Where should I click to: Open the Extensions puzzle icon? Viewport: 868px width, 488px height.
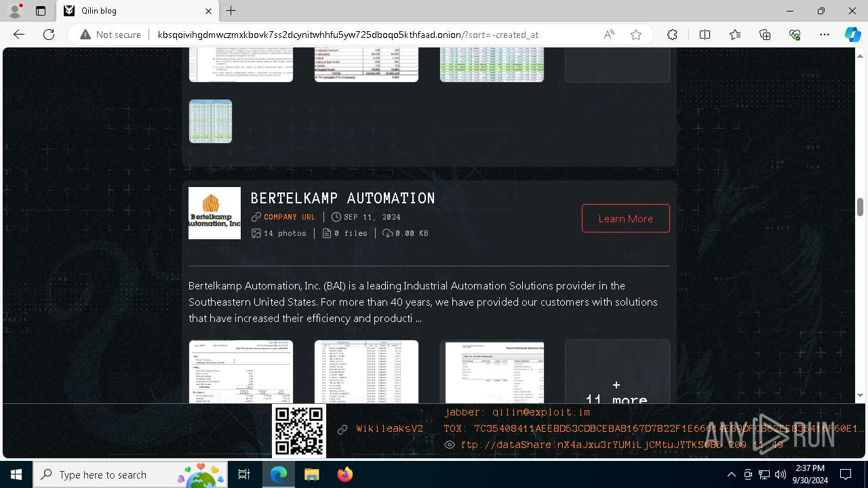tap(672, 35)
